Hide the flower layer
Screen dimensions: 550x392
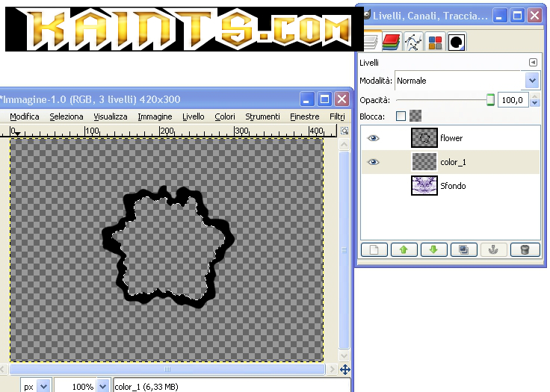(374, 138)
